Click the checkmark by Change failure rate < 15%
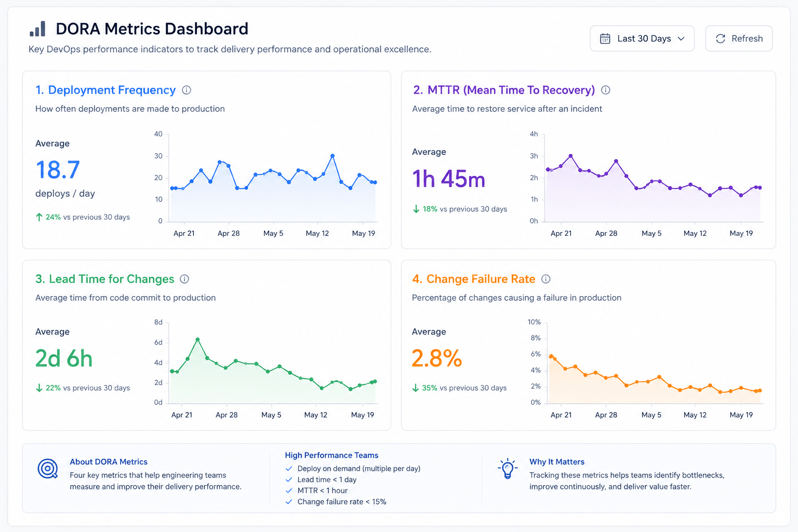The image size is (798, 532). (289, 502)
